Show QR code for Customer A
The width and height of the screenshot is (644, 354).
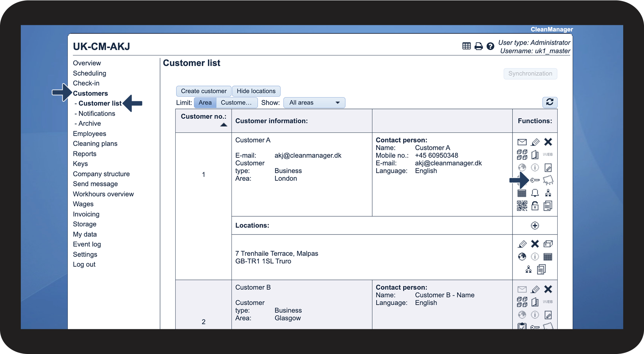coord(522,206)
